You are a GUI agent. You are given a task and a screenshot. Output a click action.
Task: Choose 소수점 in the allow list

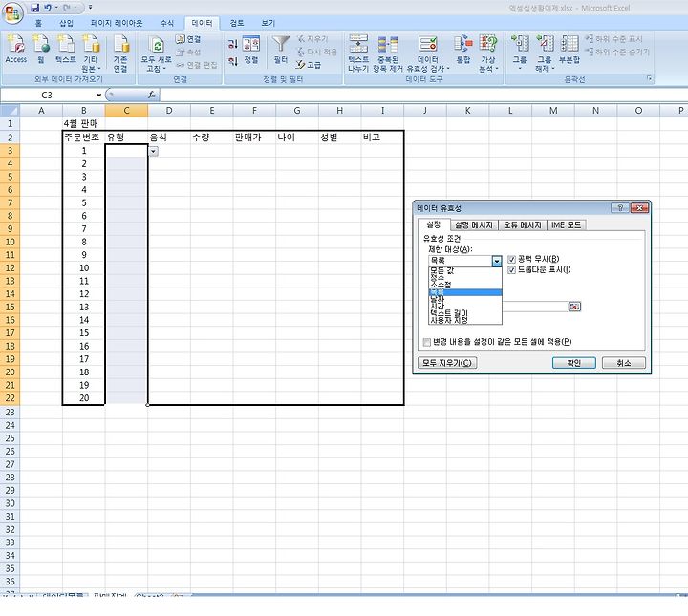click(x=464, y=285)
